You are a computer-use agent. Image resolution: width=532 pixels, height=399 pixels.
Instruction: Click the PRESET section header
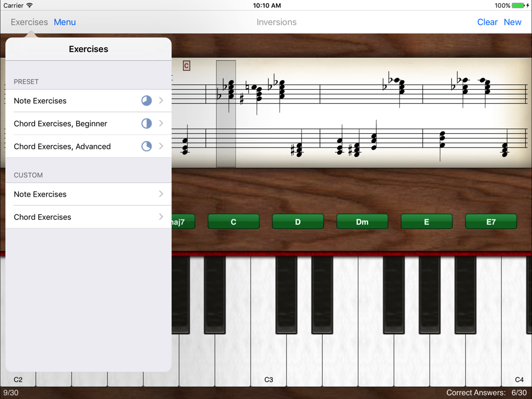26,82
